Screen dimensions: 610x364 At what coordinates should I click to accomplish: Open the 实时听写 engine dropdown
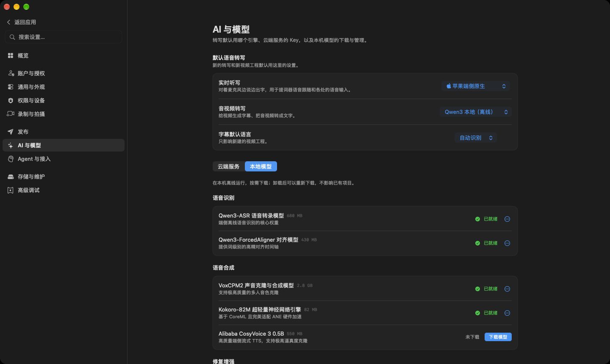click(475, 86)
